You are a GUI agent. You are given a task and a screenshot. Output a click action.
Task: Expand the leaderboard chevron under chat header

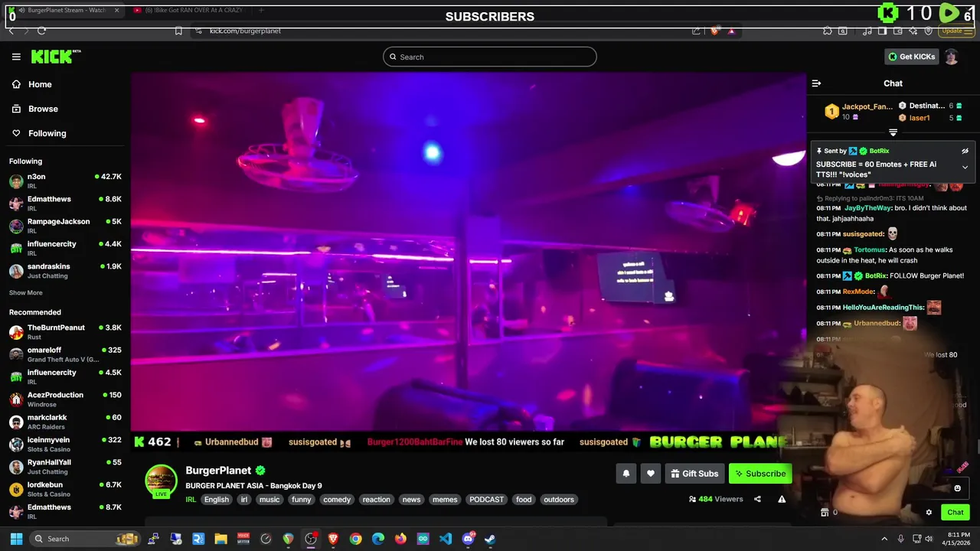893,132
